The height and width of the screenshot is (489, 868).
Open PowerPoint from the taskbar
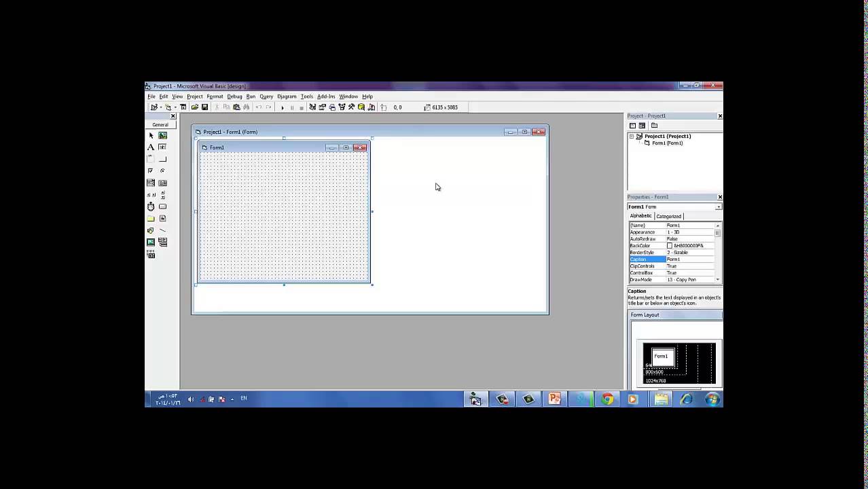coord(554,399)
